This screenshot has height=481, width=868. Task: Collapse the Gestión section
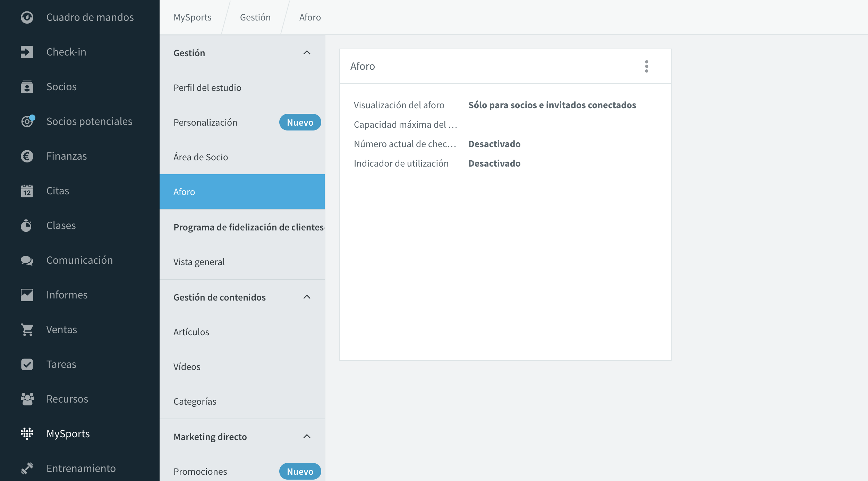click(307, 53)
